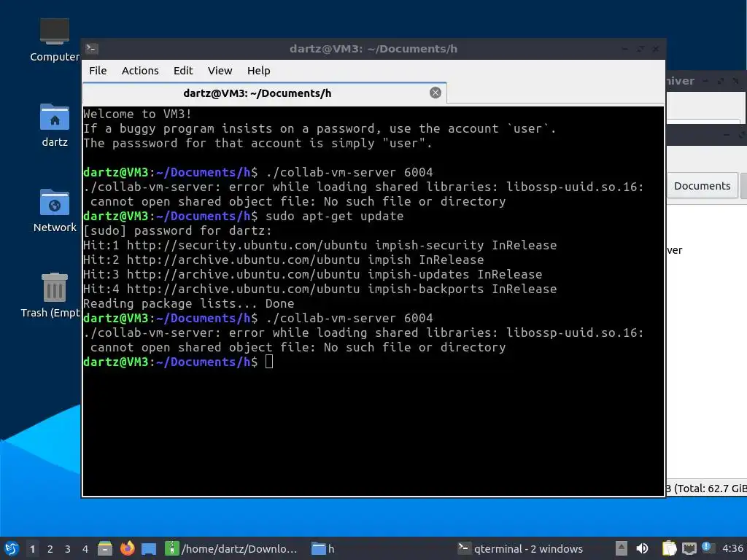The image size is (747, 560).
Task: Click the status bar total size text in file manager
Action: click(706, 489)
